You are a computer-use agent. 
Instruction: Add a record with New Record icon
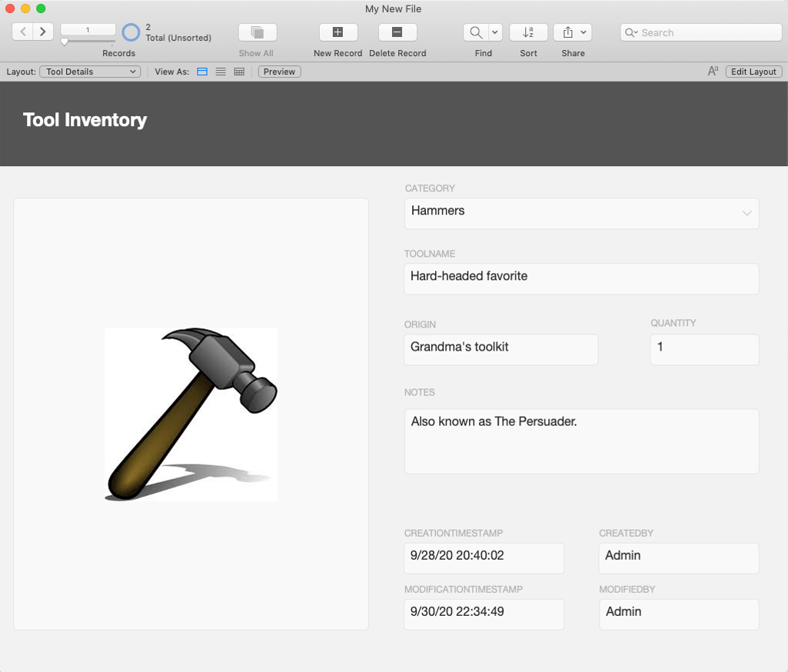[338, 32]
